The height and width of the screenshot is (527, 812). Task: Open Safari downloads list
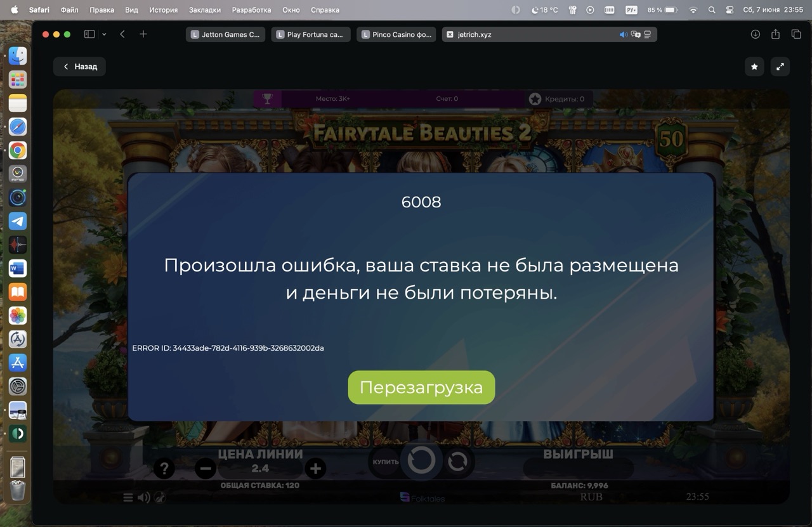tap(755, 35)
